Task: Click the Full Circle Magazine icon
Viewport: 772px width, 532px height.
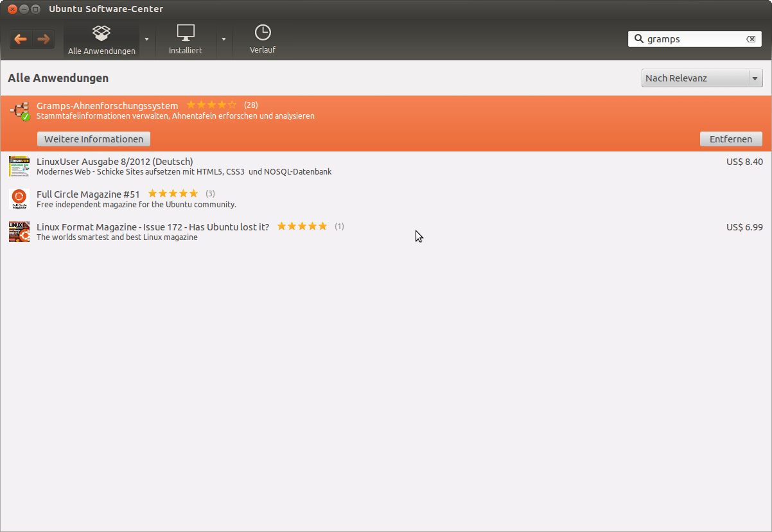Action: (19, 199)
